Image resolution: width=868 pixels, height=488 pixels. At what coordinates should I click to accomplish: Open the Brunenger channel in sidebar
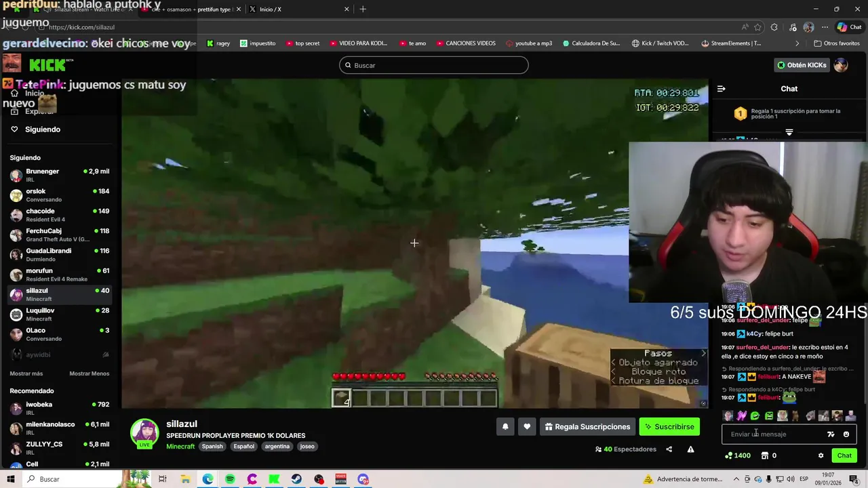[60, 175]
